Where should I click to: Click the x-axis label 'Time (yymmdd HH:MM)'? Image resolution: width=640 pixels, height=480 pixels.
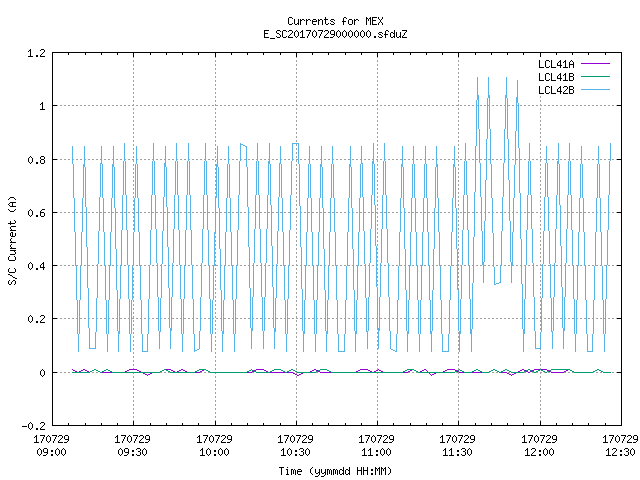pyautogui.click(x=335, y=471)
